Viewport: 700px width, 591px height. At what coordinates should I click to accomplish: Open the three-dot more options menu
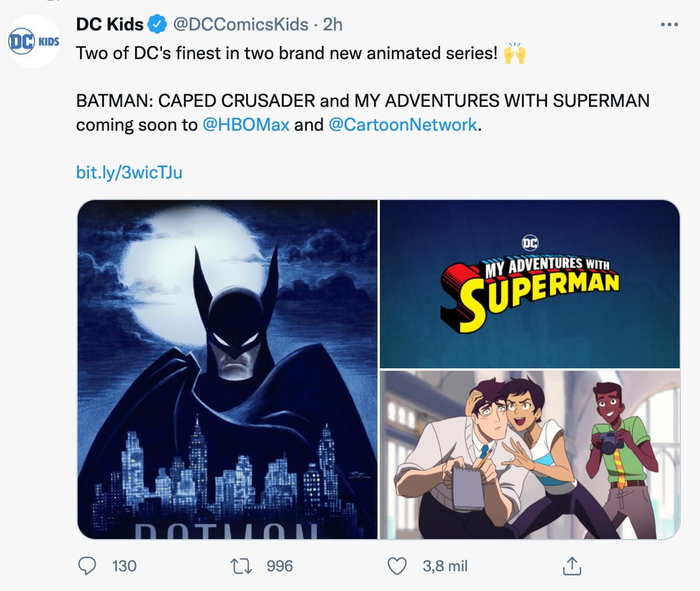[670, 25]
